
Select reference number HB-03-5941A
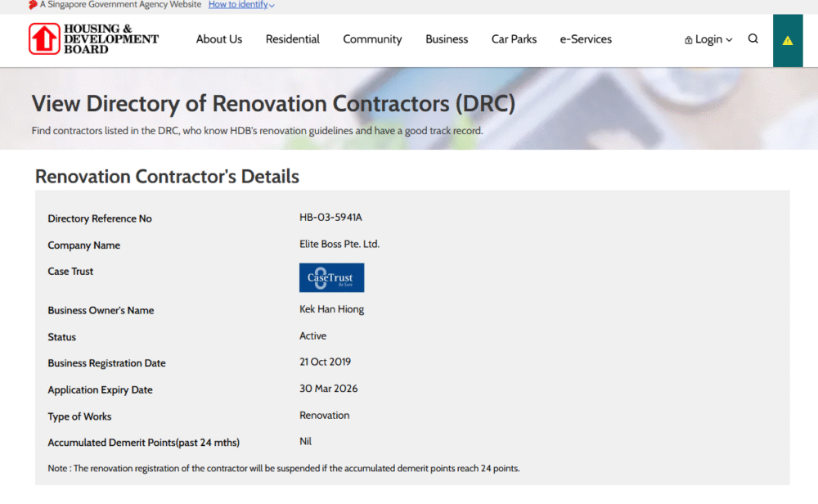[330, 217]
